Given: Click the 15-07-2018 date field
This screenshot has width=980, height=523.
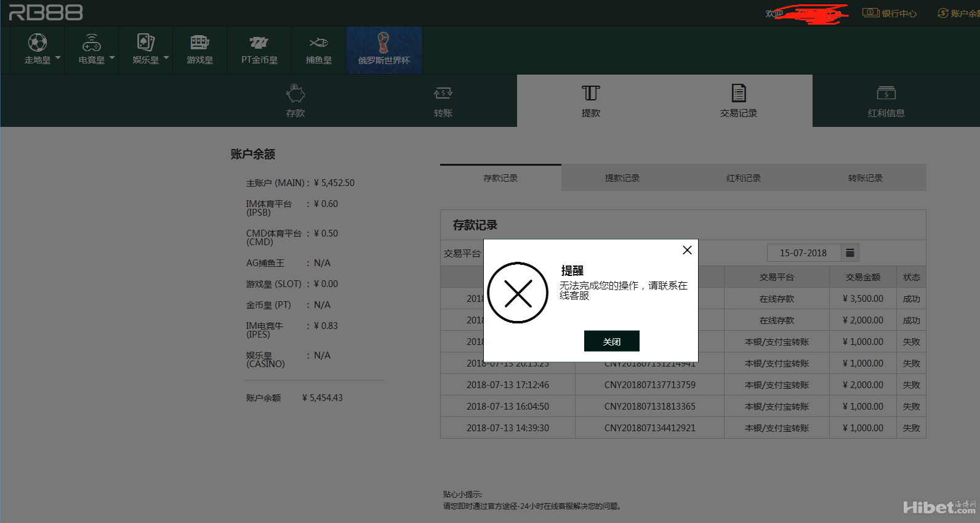Looking at the screenshot, I should [803, 253].
